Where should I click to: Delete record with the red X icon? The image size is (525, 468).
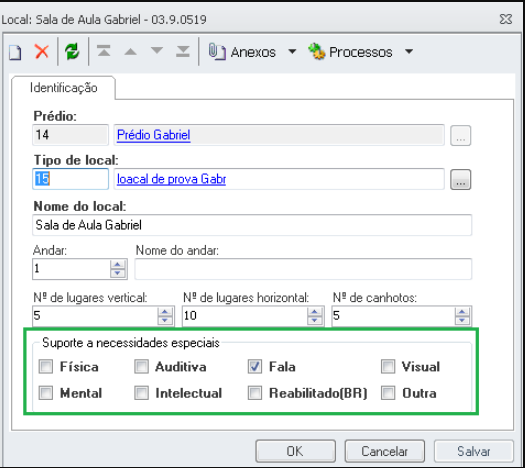coord(42,52)
